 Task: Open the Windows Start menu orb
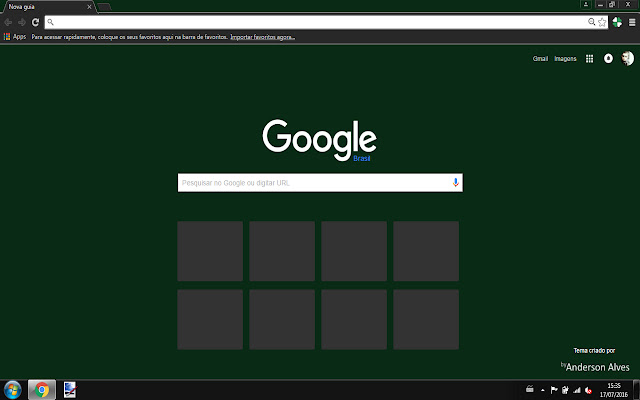coord(12,390)
